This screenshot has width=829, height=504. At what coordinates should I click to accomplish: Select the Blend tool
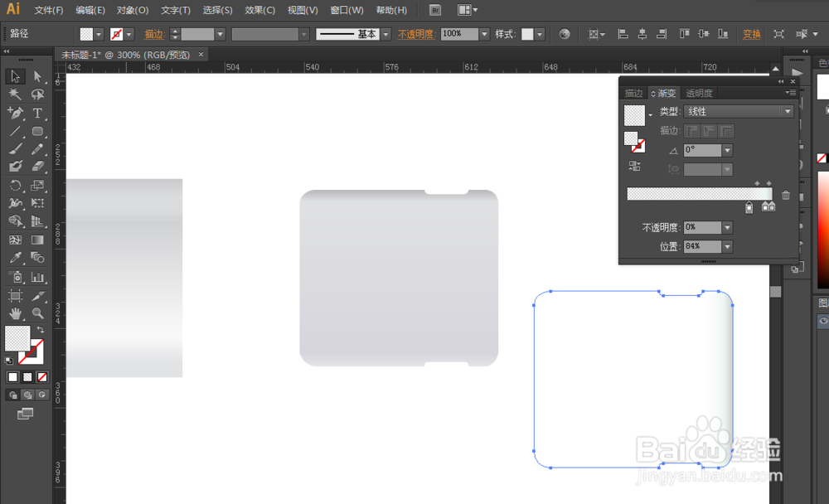[x=37, y=258]
